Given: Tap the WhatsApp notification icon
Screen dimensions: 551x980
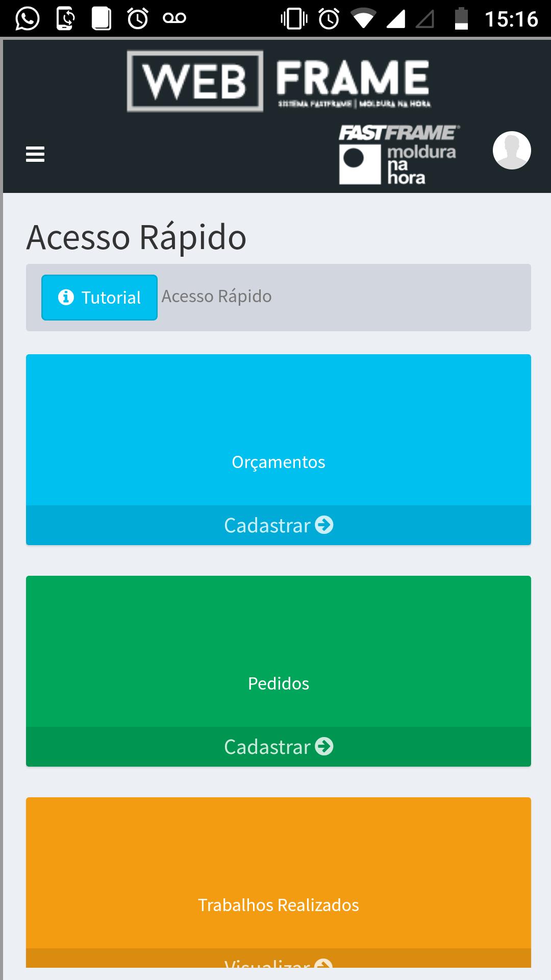Looking at the screenshot, I should 28,19.
